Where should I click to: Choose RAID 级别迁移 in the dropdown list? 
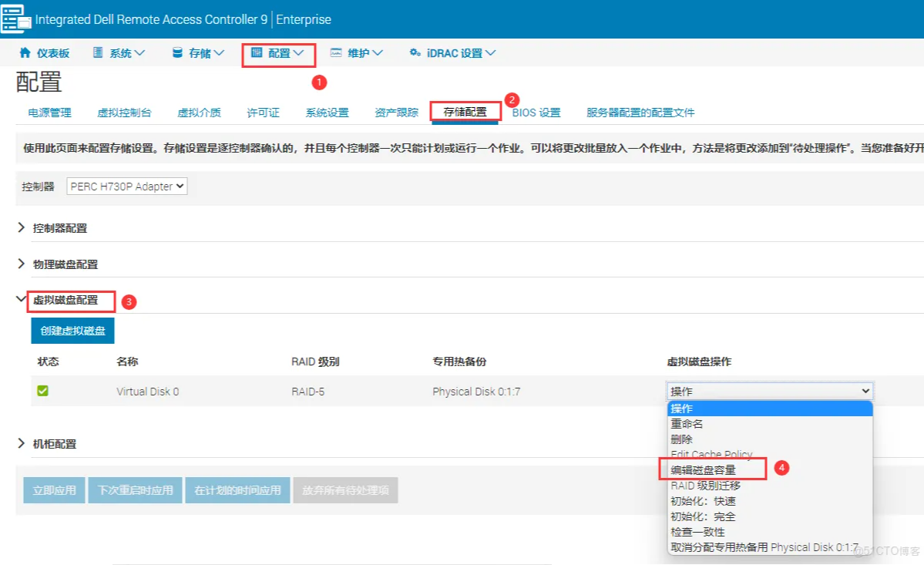(x=705, y=486)
